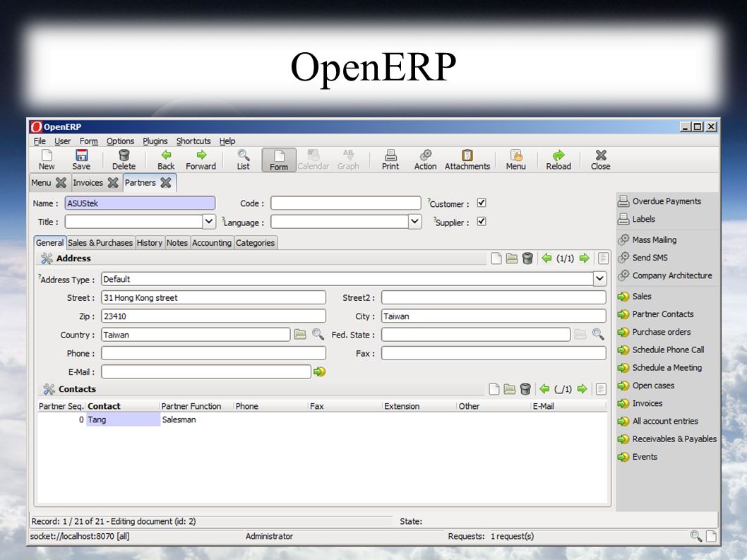Click the Menu toolbar icon

click(516, 160)
